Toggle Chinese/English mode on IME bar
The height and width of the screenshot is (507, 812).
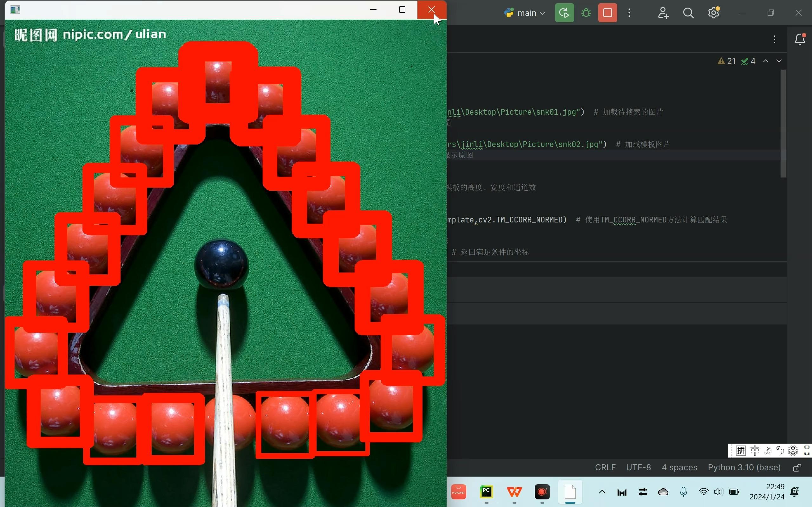pyautogui.click(x=755, y=450)
